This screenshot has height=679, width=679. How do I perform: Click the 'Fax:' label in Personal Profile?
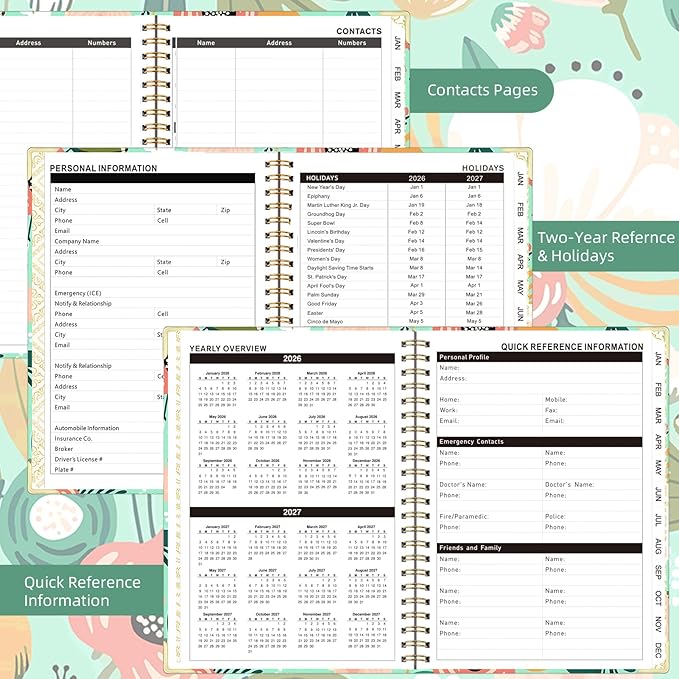pyautogui.click(x=551, y=410)
